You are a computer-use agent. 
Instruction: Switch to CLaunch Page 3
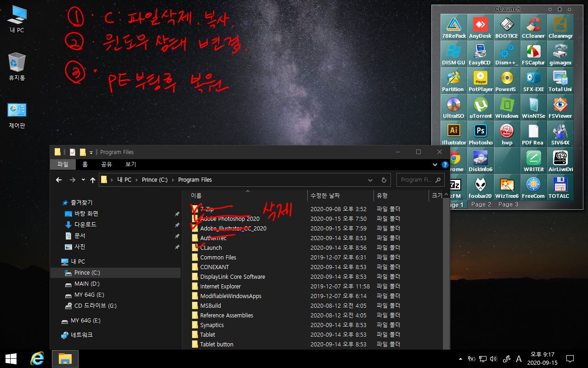click(508, 205)
